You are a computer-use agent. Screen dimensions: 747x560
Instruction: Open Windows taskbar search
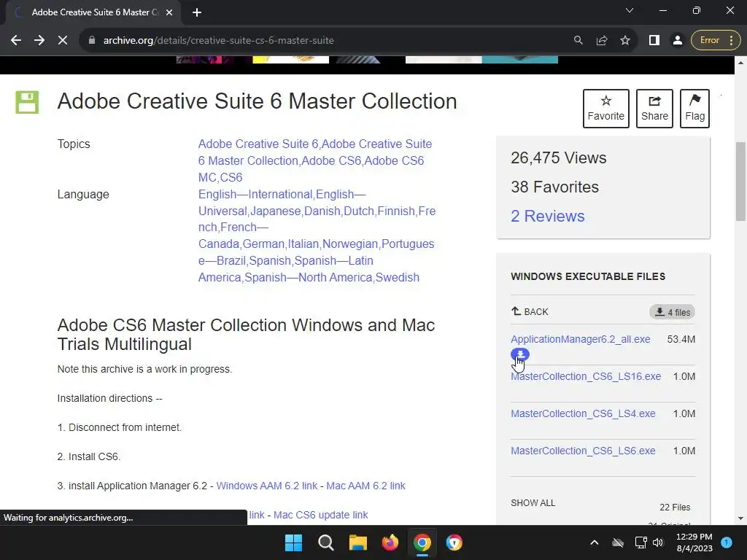[x=326, y=542]
